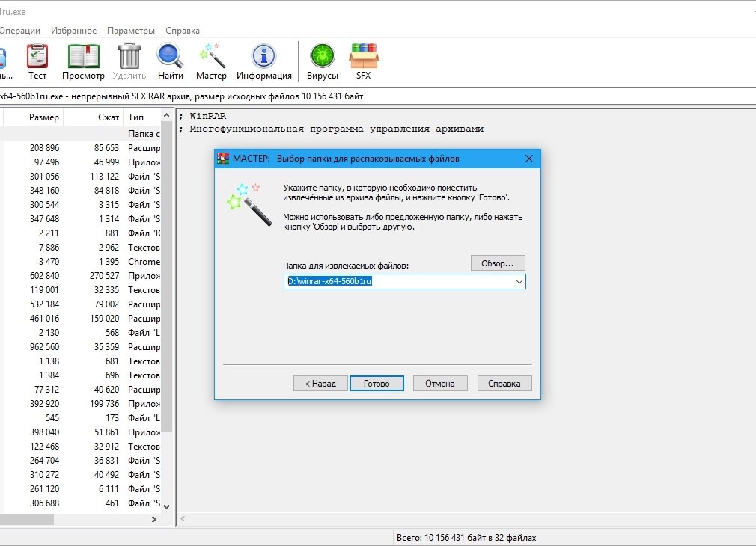Open the Параметры menu
Viewport: 756px width, 546px height.
pyautogui.click(x=131, y=31)
